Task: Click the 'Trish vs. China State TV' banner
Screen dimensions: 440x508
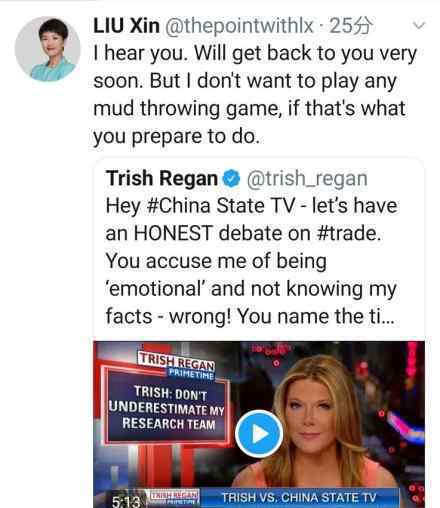Action: pos(299,498)
